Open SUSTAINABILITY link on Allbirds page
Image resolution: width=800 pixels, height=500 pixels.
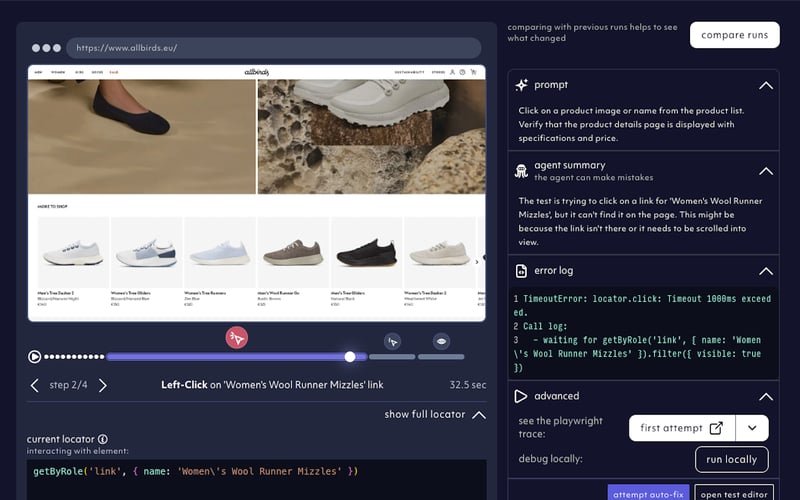tap(409, 72)
